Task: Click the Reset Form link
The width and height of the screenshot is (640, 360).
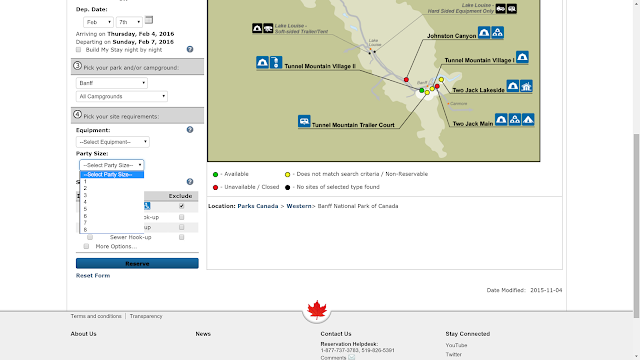Action: [93, 276]
